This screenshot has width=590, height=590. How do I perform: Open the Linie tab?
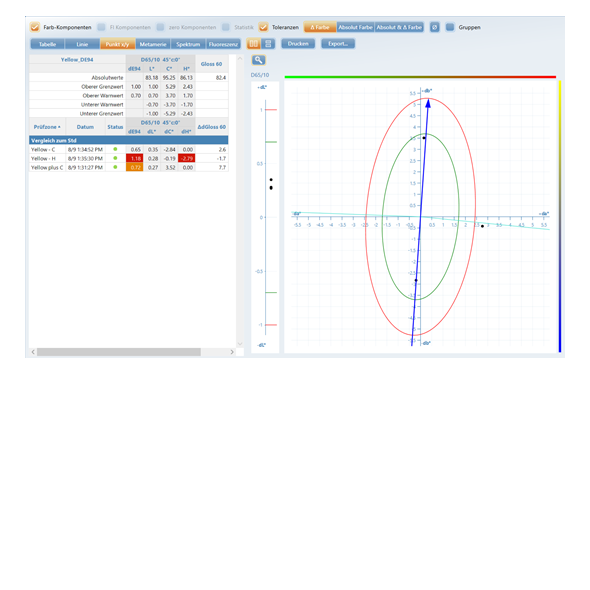click(82, 44)
